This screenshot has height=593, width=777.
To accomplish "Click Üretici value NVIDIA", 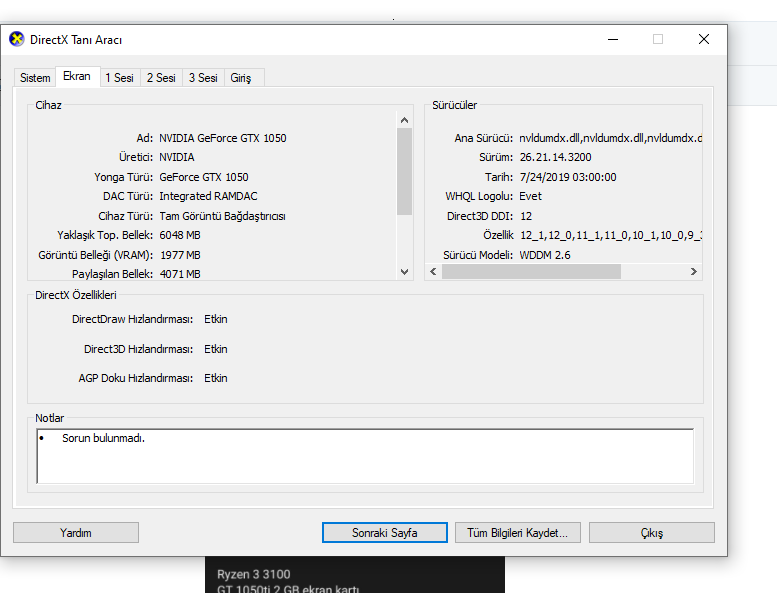I will (176, 158).
